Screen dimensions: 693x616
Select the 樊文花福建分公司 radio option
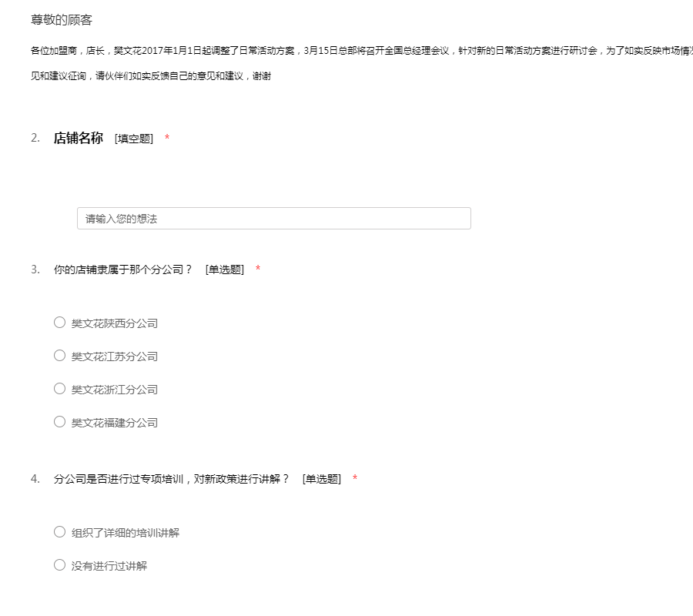(x=59, y=422)
